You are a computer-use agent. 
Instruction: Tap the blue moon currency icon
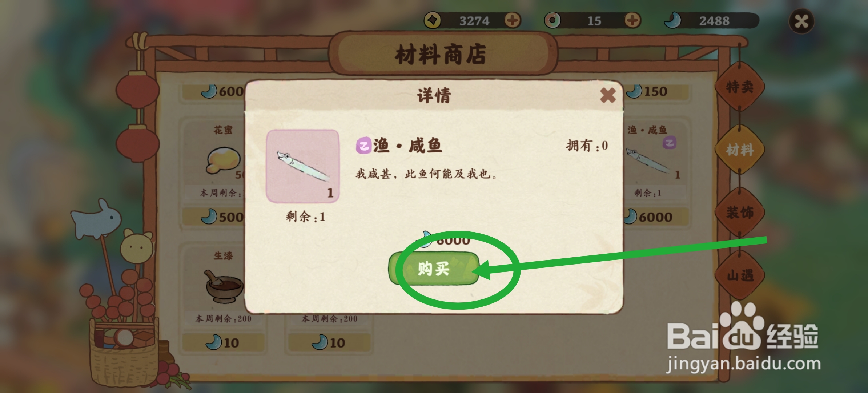(x=672, y=20)
